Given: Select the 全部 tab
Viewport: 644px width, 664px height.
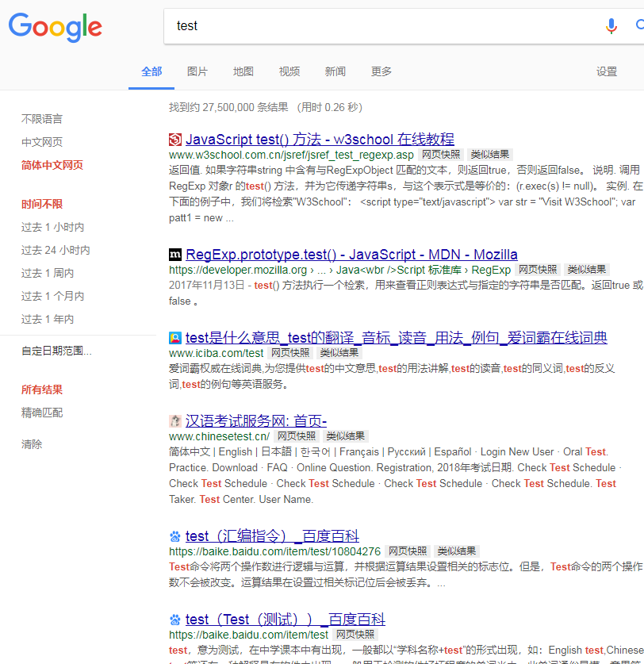Looking at the screenshot, I should pos(151,71).
